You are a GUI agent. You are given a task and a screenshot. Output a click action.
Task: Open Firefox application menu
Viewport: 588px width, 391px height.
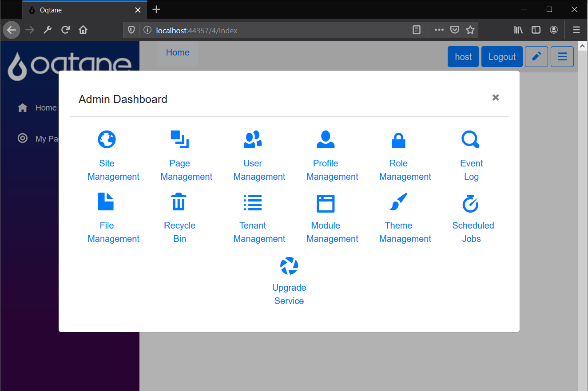[576, 30]
